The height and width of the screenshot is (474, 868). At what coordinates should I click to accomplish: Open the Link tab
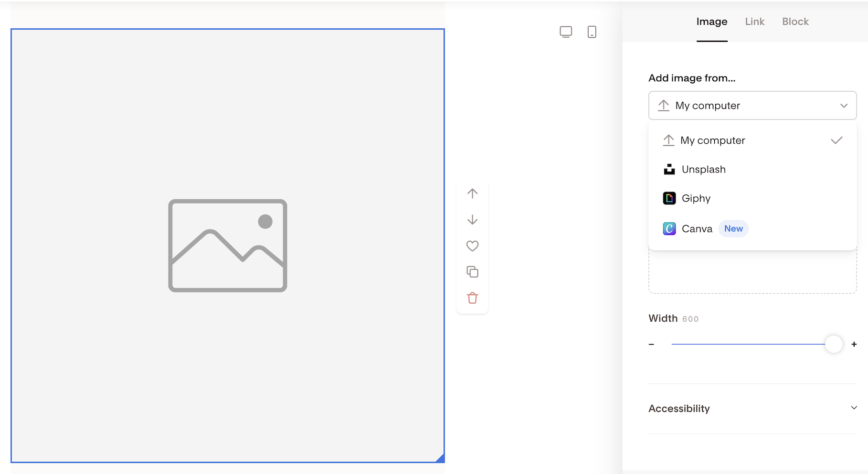click(x=755, y=22)
